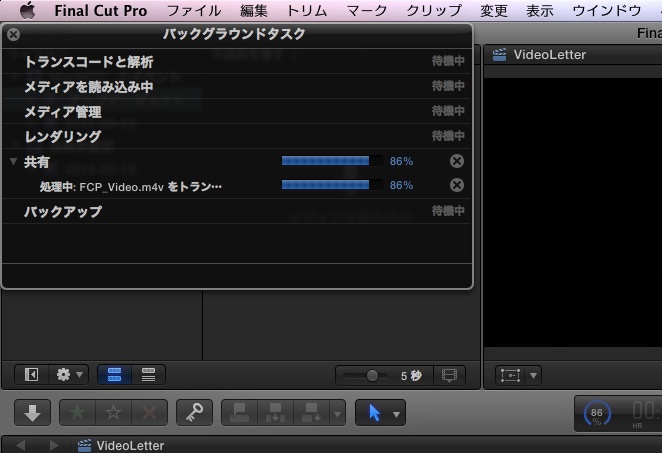Cancel the FCP_Video.m4v processing subtask
This screenshot has height=453, width=662.
[456, 185]
